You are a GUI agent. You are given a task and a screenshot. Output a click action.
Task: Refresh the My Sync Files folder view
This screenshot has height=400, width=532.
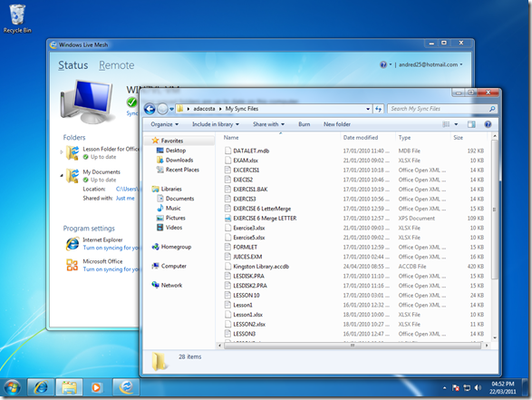pos(378,109)
